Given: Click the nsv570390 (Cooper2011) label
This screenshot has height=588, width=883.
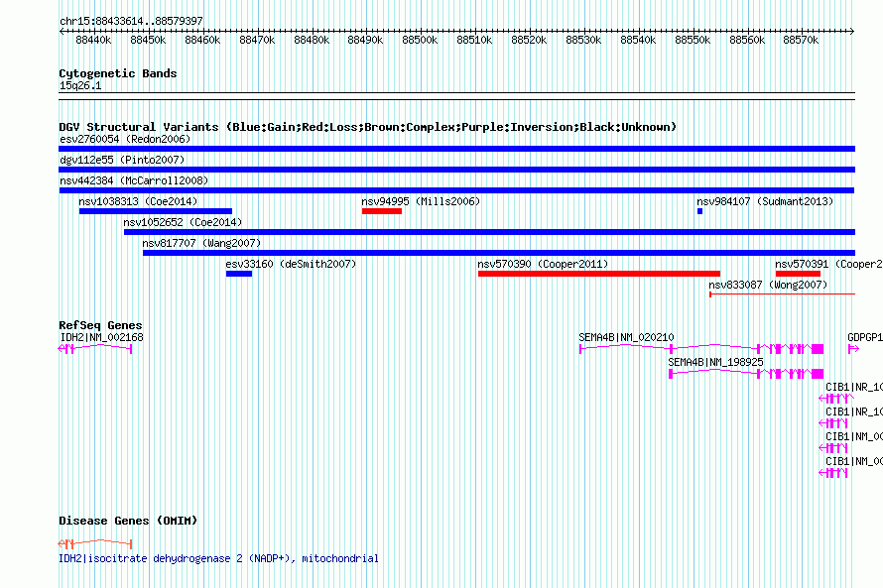Looking at the screenshot, I should coord(543,264).
